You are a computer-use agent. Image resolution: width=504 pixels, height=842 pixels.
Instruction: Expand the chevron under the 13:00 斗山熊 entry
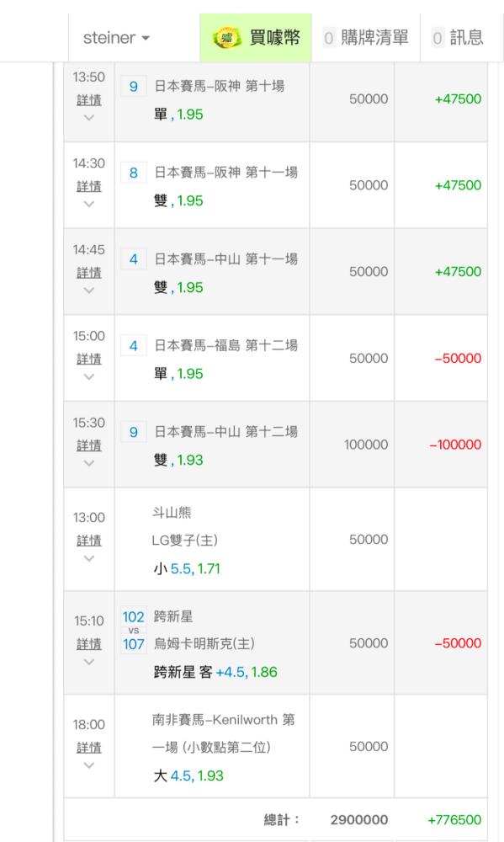89,558
